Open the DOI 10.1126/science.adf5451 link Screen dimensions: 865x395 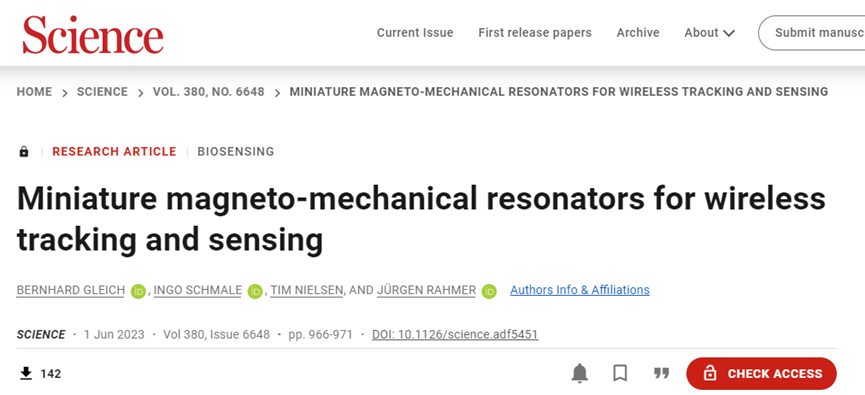pos(455,334)
